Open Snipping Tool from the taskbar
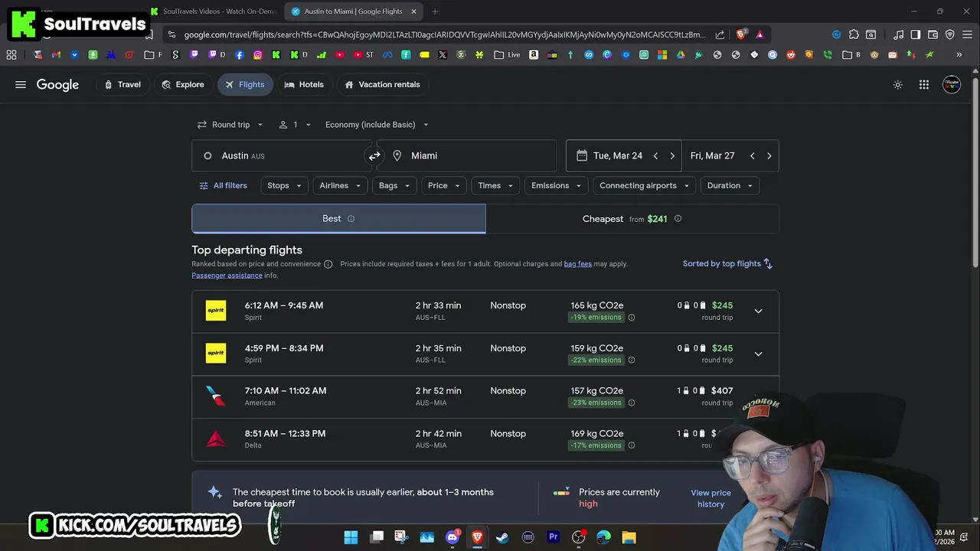The width and height of the screenshot is (980, 551). pos(401,537)
